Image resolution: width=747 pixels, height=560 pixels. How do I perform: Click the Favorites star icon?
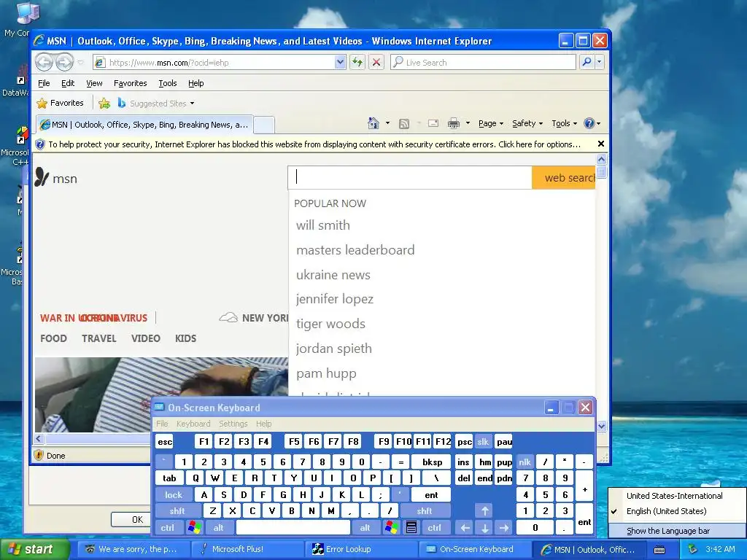point(42,103)
